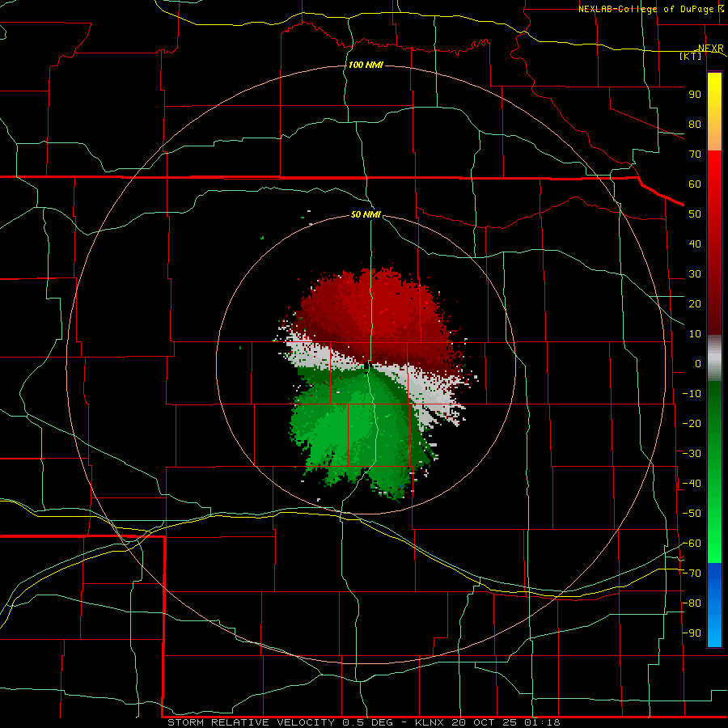Click the "0.5 DEG" elevation angle text
The height and width of the screenshot is (728, 728).
point(368,722)
